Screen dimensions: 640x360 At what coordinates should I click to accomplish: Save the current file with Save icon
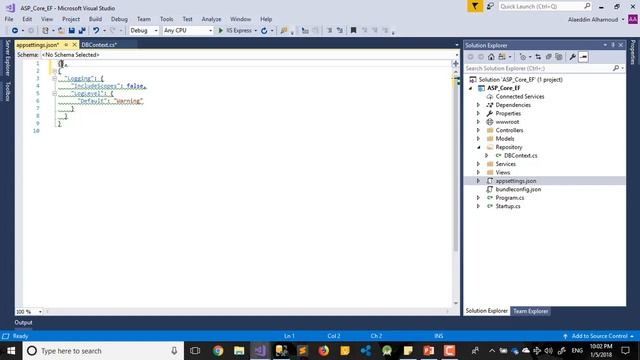click(x=72, y=31)
